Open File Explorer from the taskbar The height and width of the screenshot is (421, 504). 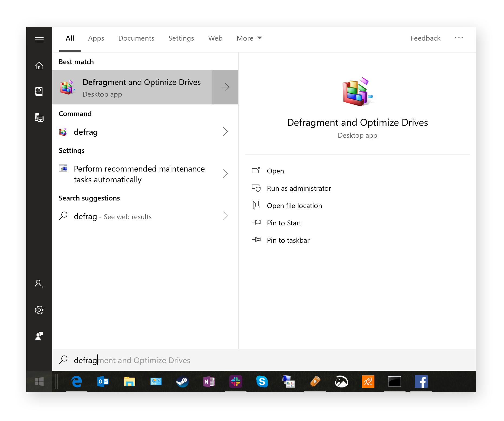[130, 381]
